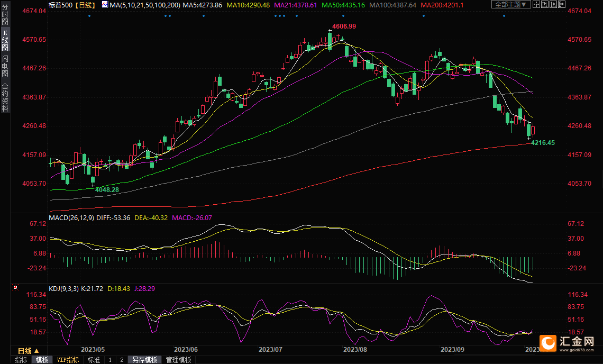The height and width of the screenshot is (364, 603).
Task: Switch to the 闪电图 side tab
Action: pyautogui.click(x=5, y=66)
